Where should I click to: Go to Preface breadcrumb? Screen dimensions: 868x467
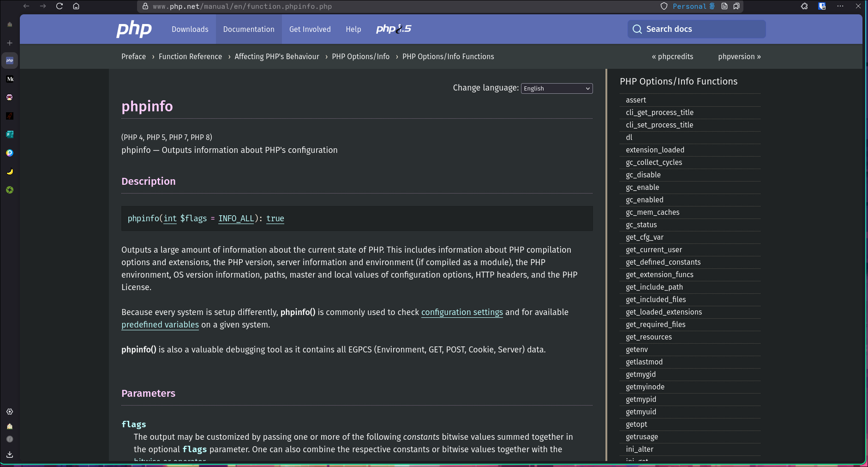133,56
